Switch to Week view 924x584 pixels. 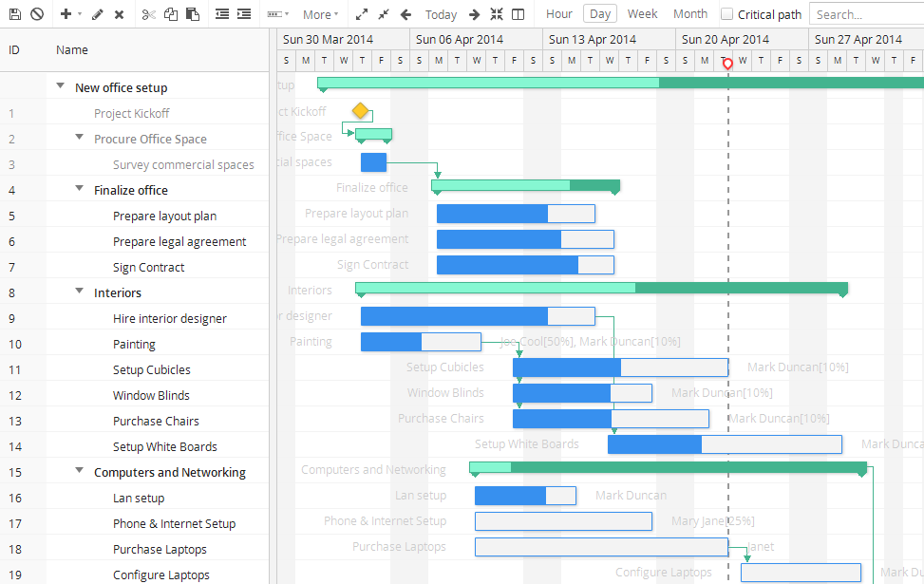point(642,13)
